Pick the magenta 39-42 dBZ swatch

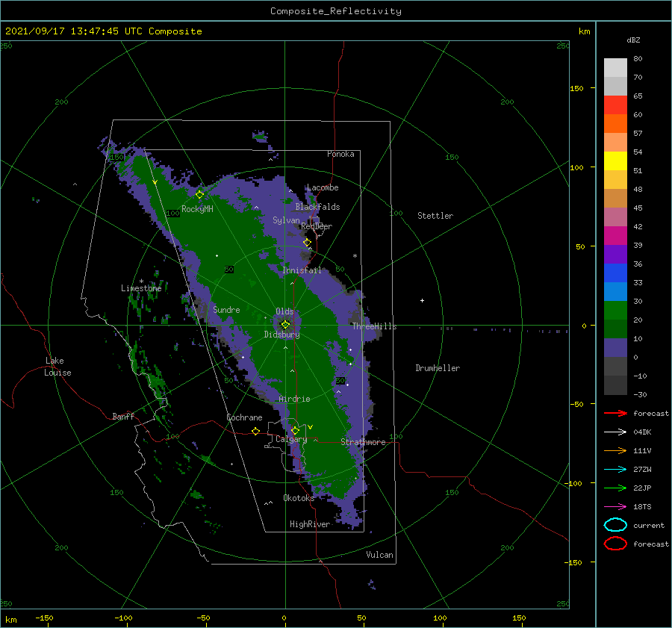[615, 235]
